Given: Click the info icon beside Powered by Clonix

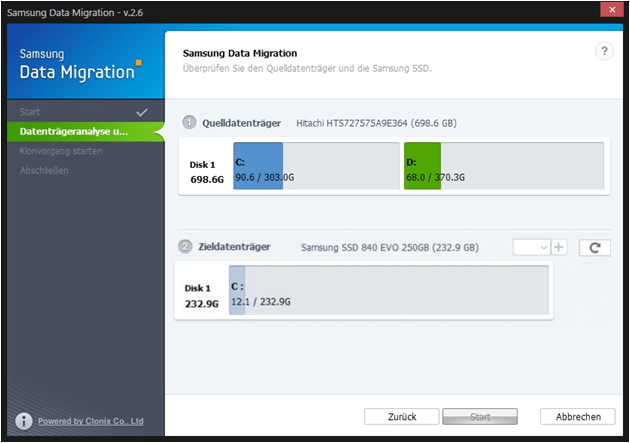Looking at the screenshot, I should (x=24, y=421).
